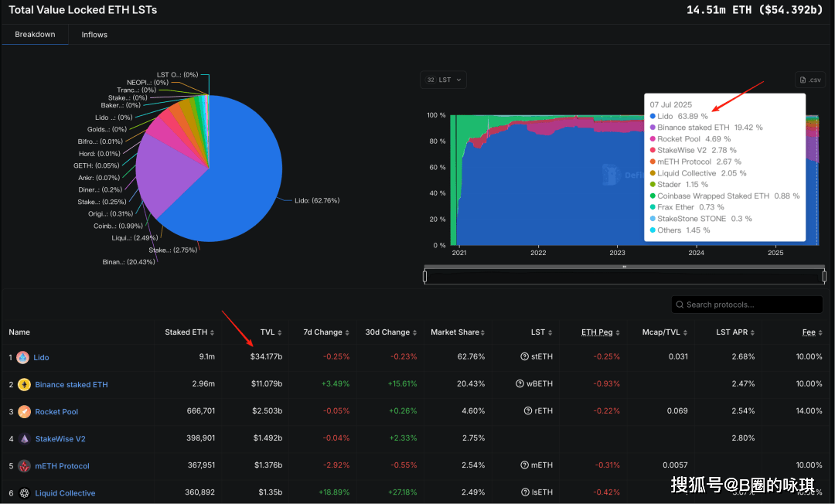The height and width of the screenshot is (504, 835).
Task: Visit the mETH Protocol link
Action: pyautogui.click(x=63, y=466)
